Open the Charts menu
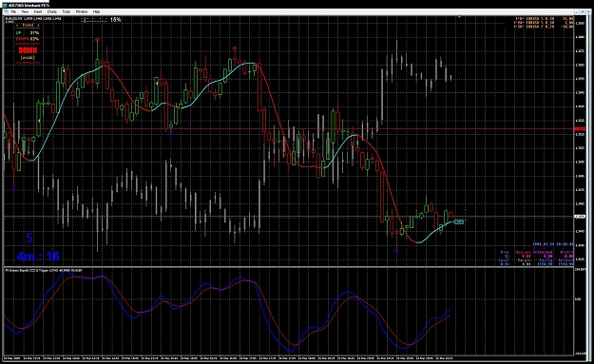Image resolution: width=594 pixels, height=364 pixels. tap(52, 11)
